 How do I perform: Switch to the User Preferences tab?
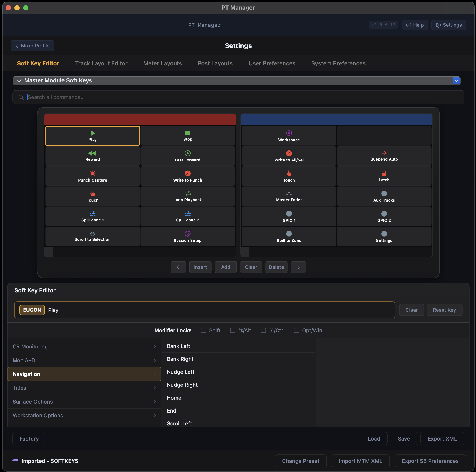coord(272,63)
